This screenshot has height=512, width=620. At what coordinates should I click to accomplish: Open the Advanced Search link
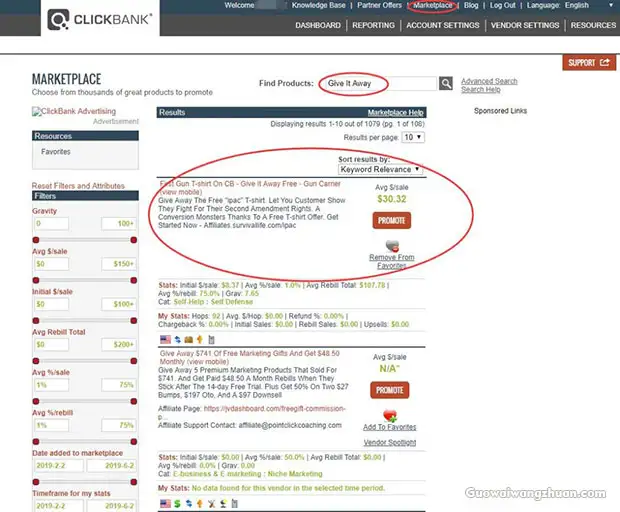[489, 81]
